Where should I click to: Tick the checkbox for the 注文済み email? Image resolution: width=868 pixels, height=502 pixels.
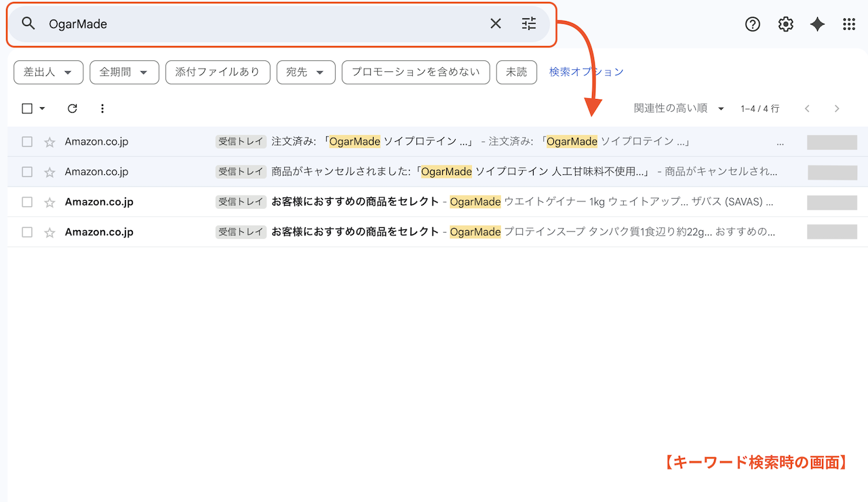tap(27, 142)
